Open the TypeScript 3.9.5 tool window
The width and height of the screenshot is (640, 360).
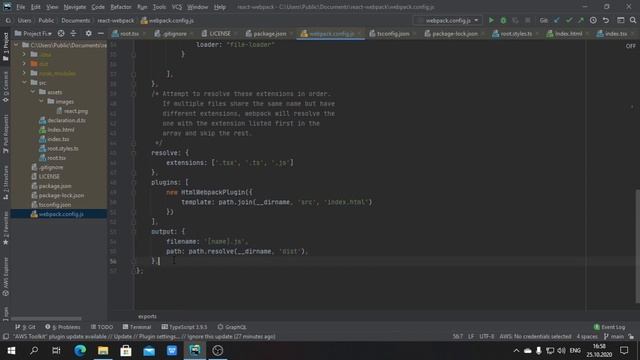[x=184, y=327]
